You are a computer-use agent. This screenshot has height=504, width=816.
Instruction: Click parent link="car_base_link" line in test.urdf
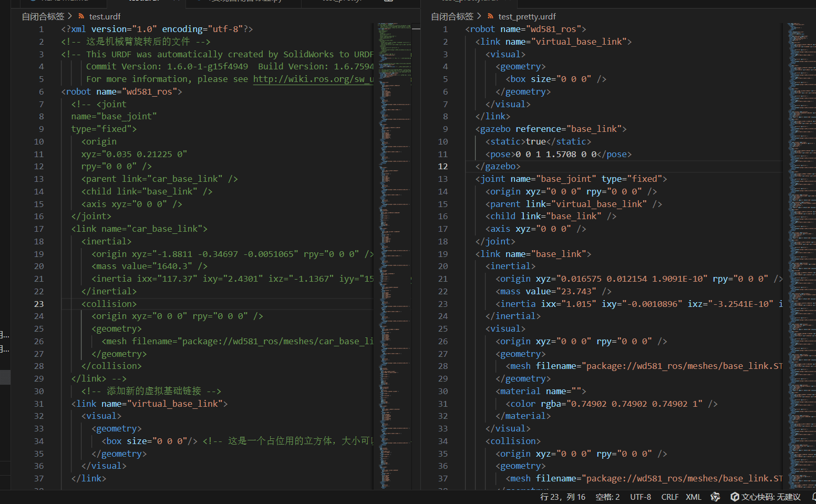coord(160,179)
